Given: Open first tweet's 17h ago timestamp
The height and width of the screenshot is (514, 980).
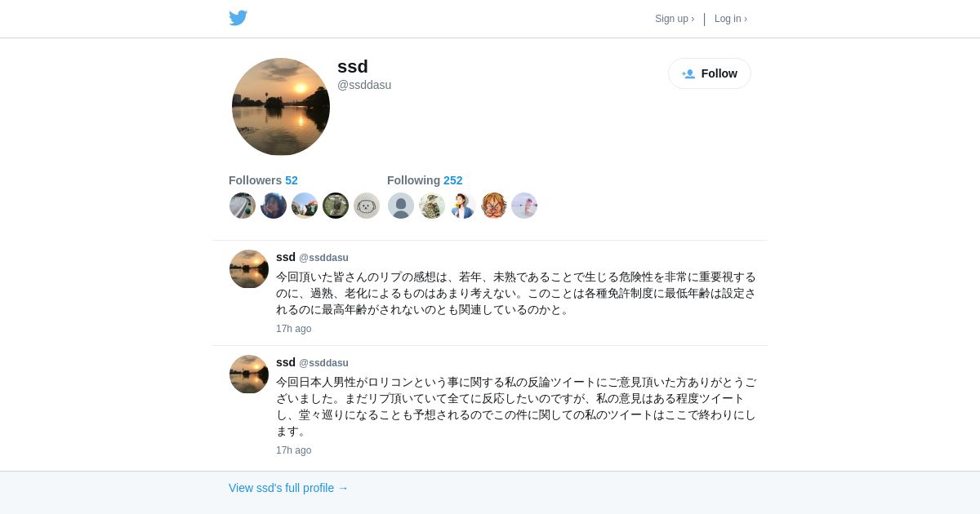Looking at the screenshot, I should (x=293, y=329).
